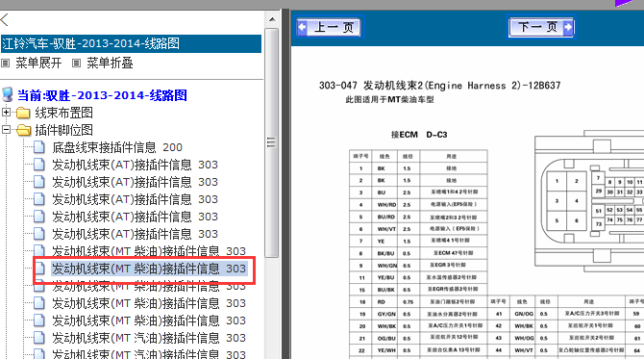Click the page icon of 底盘线束接插件信息 200
Screen dimensions: 644x359
(39, 147)
